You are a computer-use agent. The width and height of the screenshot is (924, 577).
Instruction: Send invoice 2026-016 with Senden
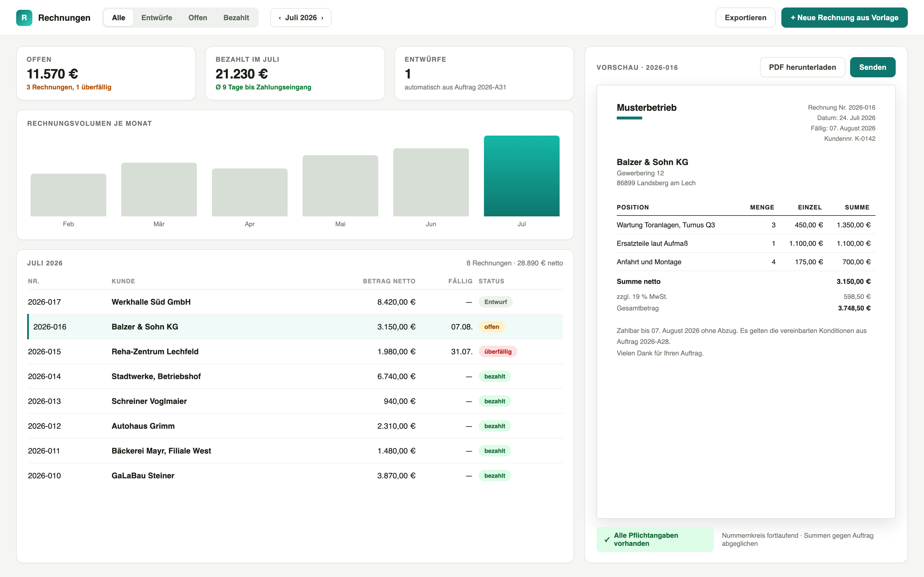[872, 67]
